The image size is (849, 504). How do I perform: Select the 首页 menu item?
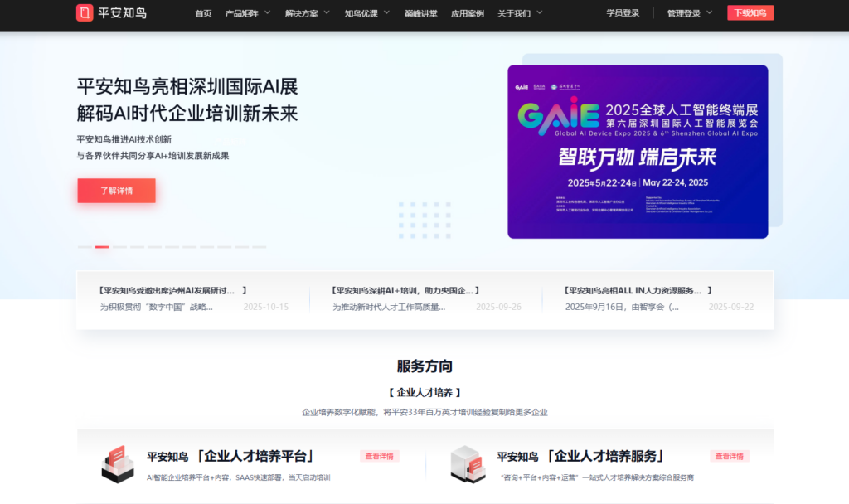tap(203, 12)
